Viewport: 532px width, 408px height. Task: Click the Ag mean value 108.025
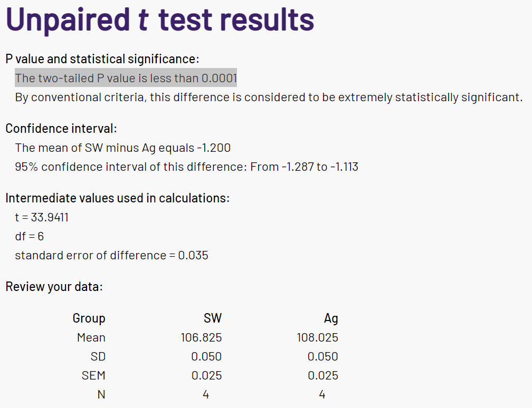(318, 337)
